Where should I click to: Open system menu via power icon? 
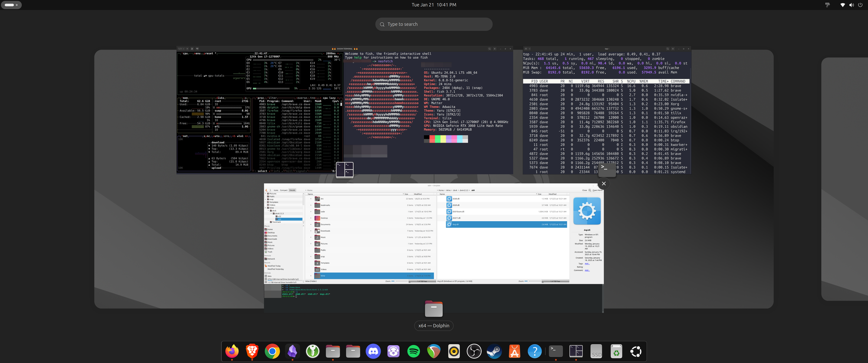click(x=860, y=5)
